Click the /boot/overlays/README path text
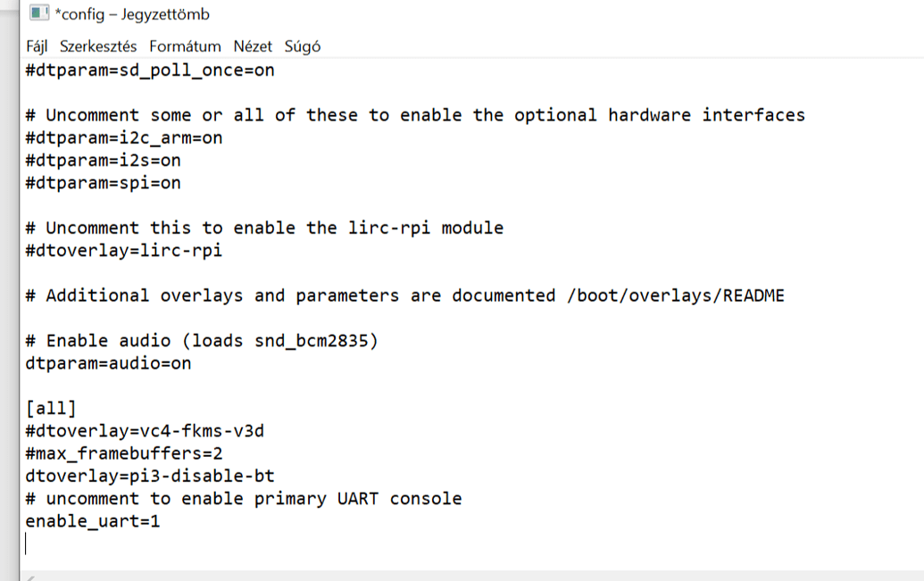Image resolution: width=924 pixels, height=581 pixels. coord(675,295)
